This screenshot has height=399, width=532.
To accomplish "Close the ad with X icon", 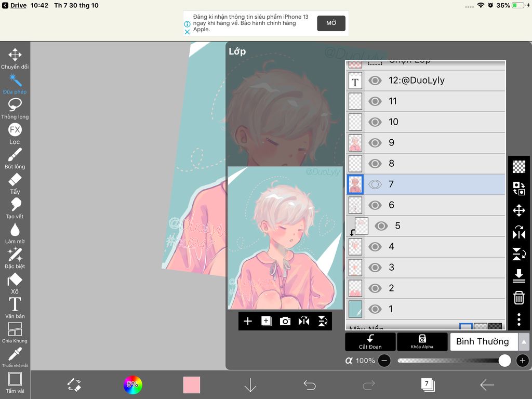I will click(187, 32).
